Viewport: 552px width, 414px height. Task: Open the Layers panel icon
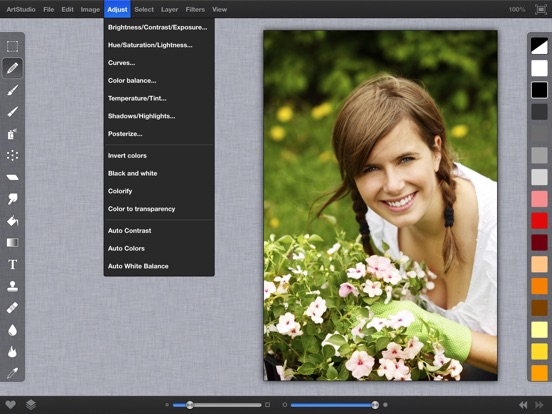click(31, 405)
